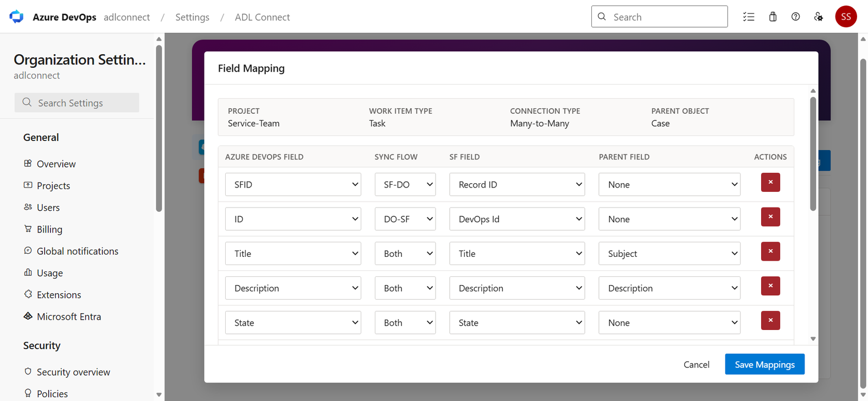This screenshot has width=868, height=401.
Task: Open Microsoft Entra settings link
Action: click(x=69, y=316)
